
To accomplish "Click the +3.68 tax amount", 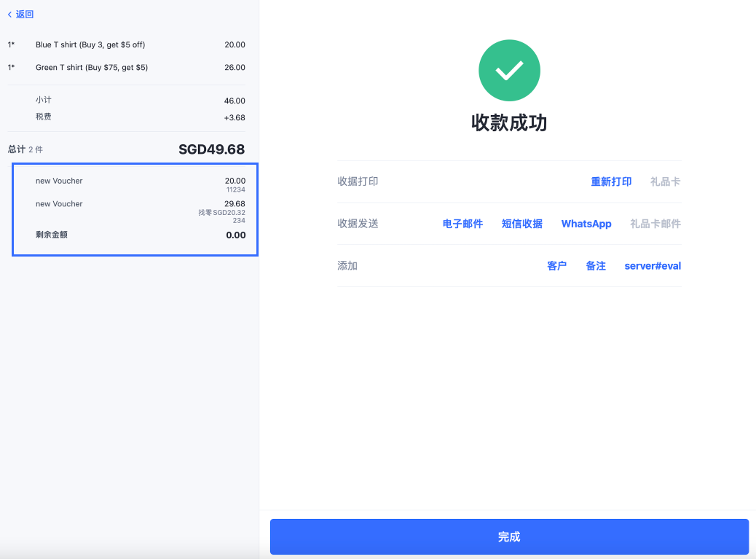I will [x=235, y=117].
